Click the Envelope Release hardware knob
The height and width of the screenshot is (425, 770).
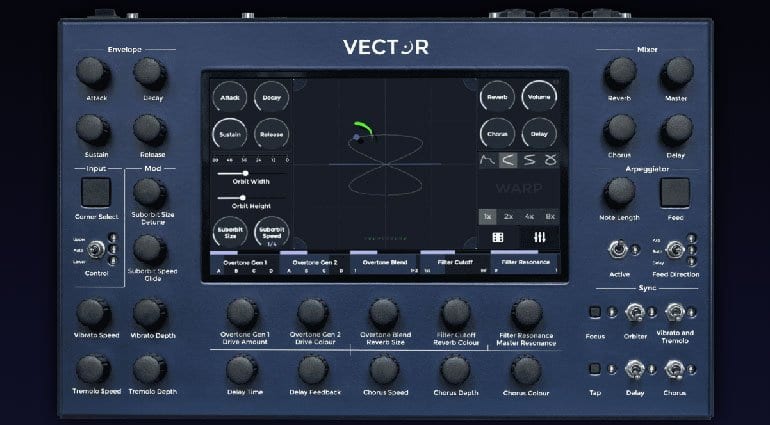click(x=150, y=130)
